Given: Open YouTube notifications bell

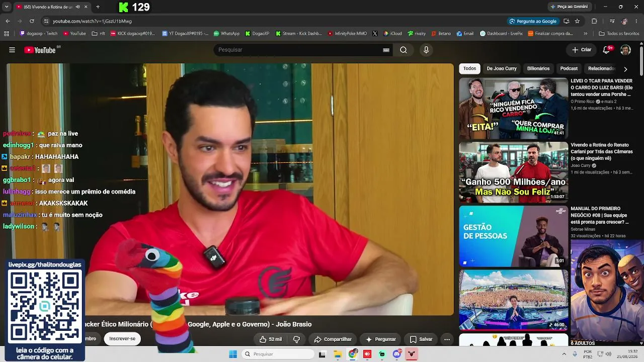Looking at the screenshot, I should coord(607,50).
